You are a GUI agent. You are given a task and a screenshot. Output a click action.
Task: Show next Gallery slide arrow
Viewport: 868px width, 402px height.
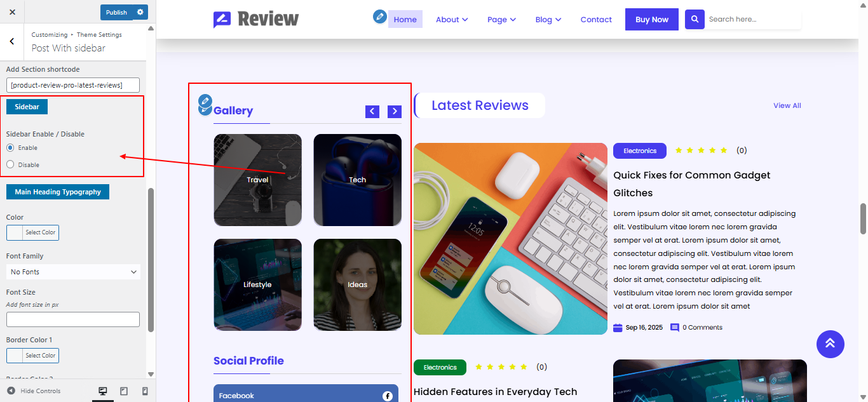click(x=395, y=112)
